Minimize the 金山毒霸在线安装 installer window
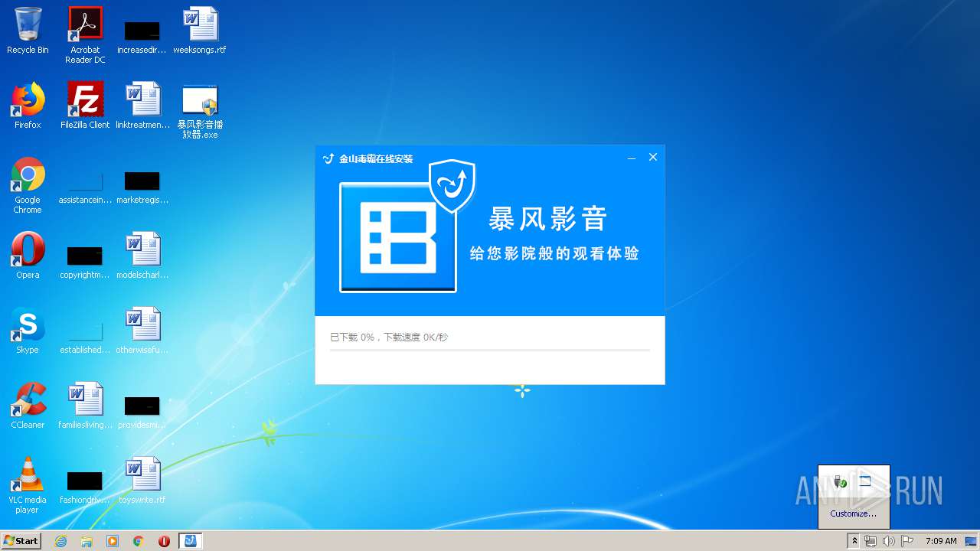The height and width of the screenshot is (551, 980). 632,158
